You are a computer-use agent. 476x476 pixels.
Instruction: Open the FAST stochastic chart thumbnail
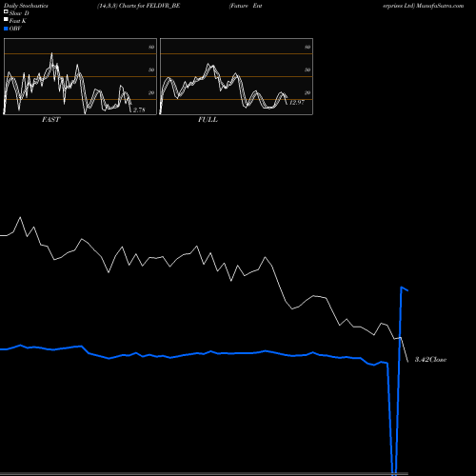80,76
